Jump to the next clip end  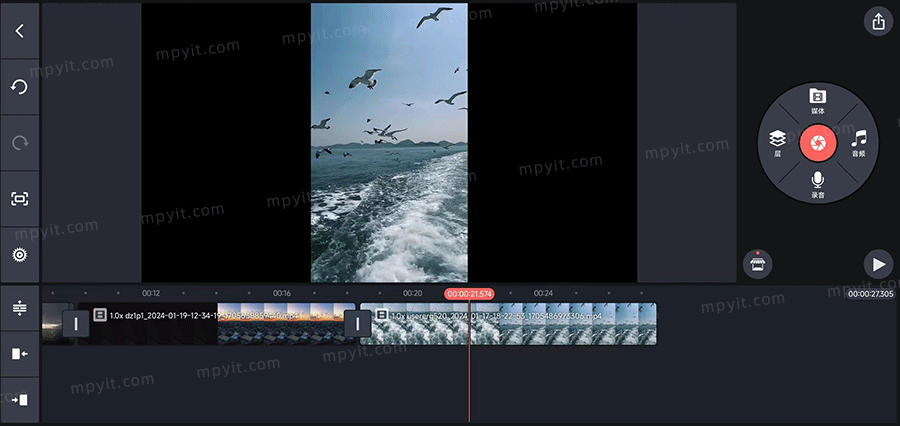click(20, 400)
